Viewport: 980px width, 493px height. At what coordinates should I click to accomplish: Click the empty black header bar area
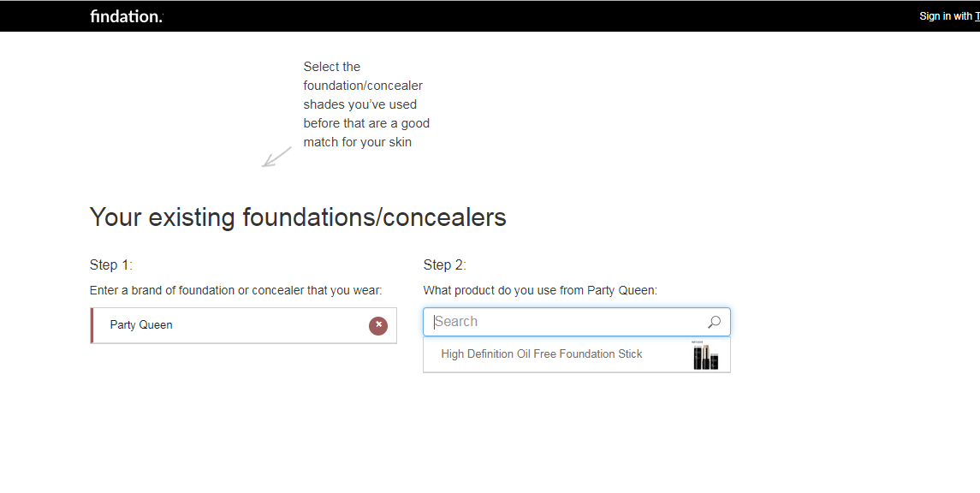point(532,16)
